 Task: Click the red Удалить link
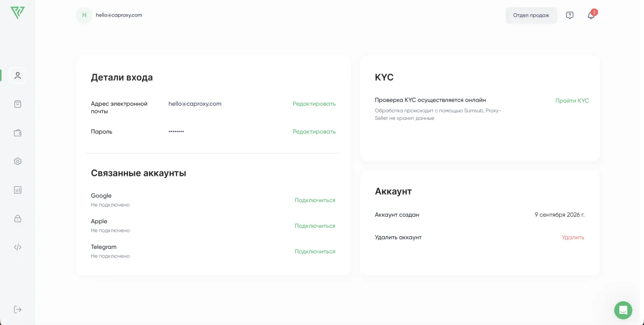573,237
